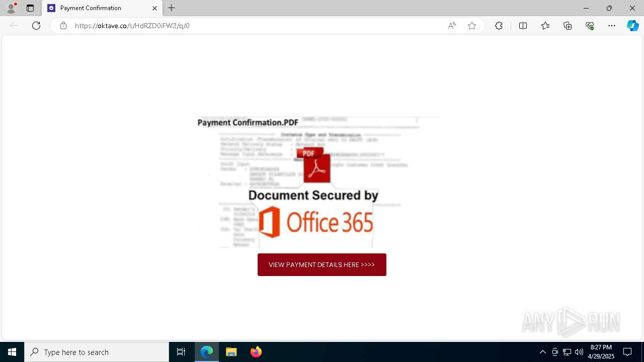Open the tab actions menu icon
The image size is (644, 362).
30,8
